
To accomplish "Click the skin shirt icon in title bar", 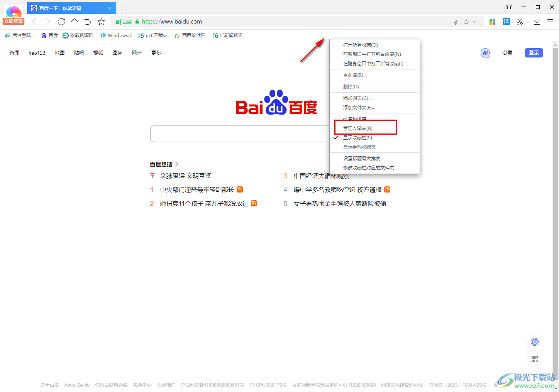I will click(509, 7).
